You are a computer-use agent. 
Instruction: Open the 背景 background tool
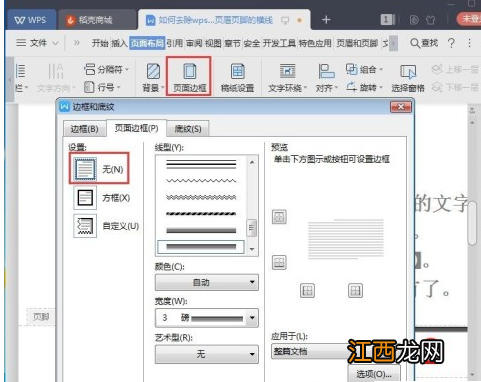click(153, 77)
